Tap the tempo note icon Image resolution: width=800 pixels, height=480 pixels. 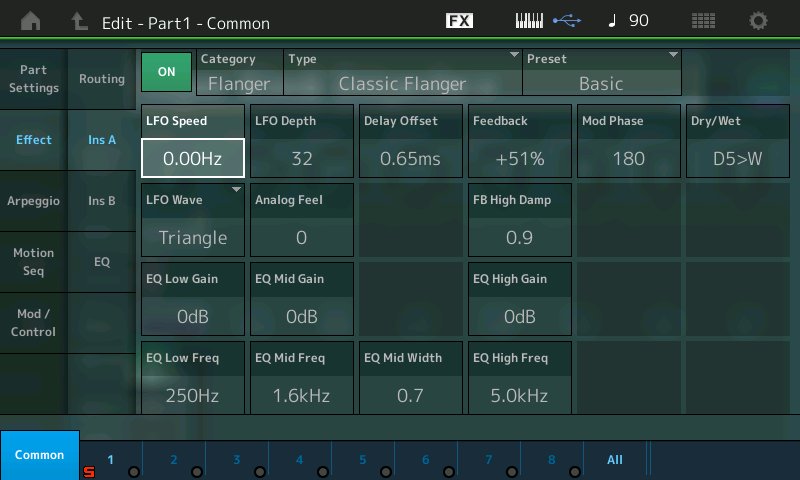(612, 21)
